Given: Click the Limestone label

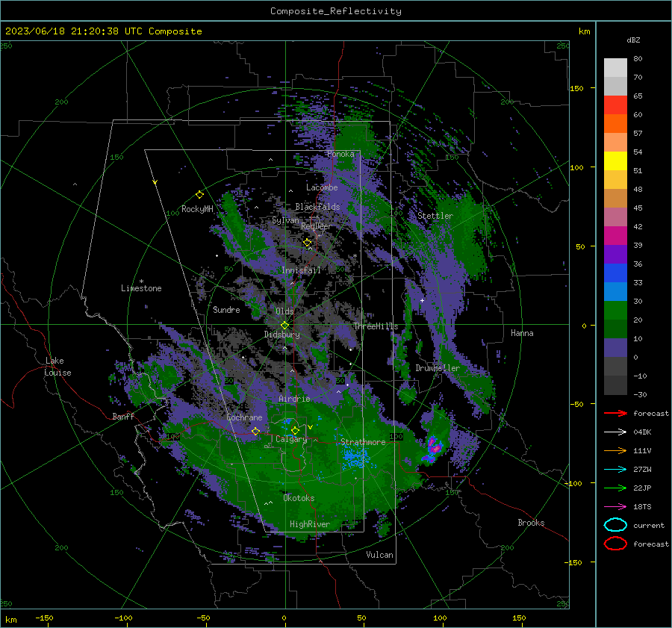Looking at the screenshot, I should (141, 288).
